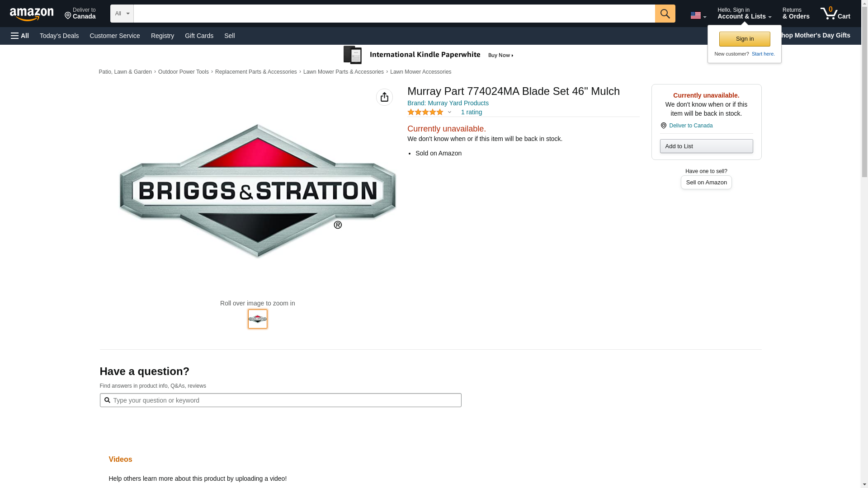
Task: Click the yellow Sign in button
Action: tap(744, 39)
